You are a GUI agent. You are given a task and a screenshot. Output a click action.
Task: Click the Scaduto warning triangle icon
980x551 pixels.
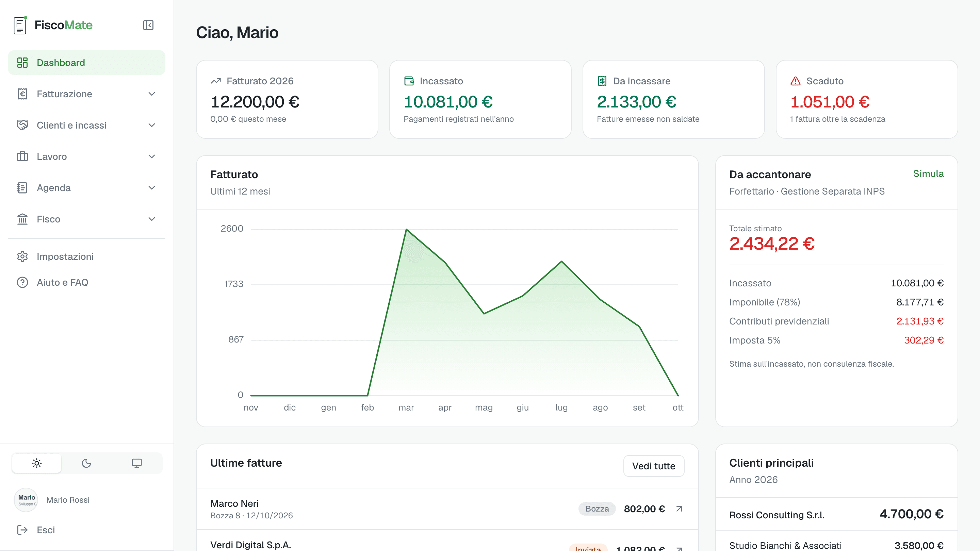click(796, 81)
